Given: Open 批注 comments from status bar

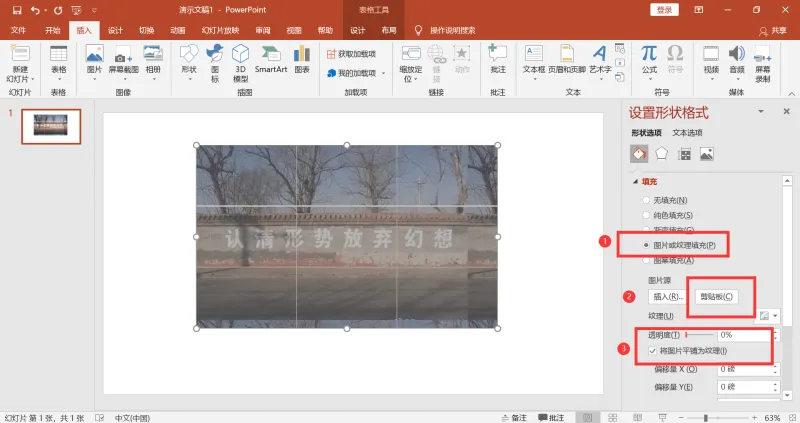Looking at the screenshot, I should pos(552,418).
